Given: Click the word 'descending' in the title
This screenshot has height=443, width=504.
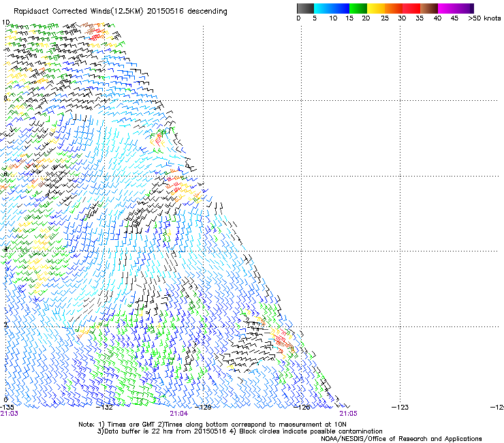Looking at the screenshot, I should coord(207,12).
